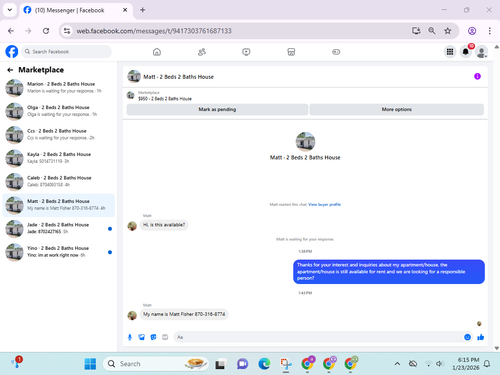Open the emoji picker in message box
Image resolution: width=500 pixels, height=375 pixels.
467,337
